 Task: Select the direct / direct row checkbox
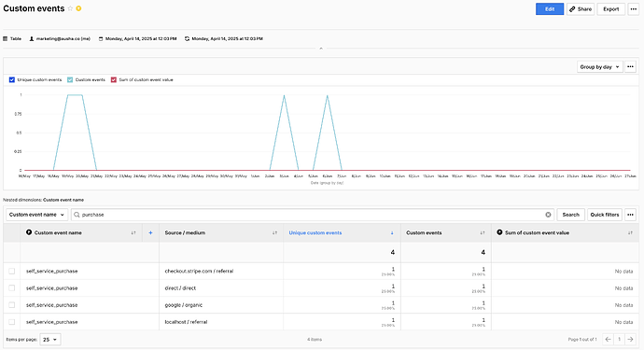[x=11, y=288]
